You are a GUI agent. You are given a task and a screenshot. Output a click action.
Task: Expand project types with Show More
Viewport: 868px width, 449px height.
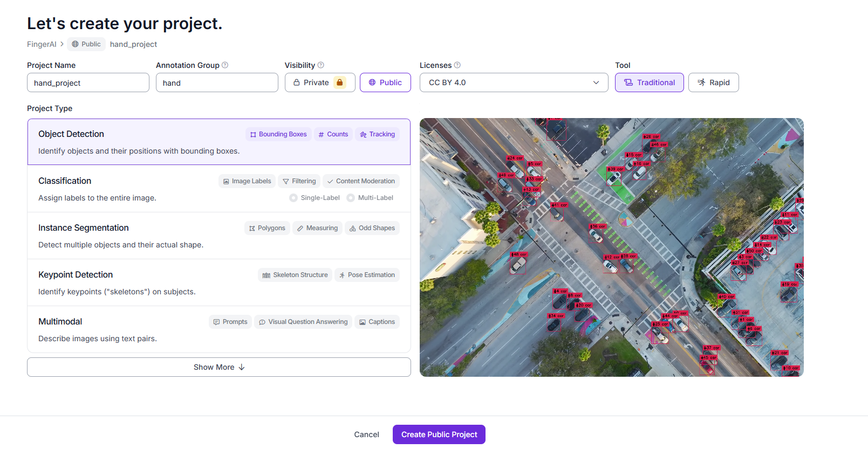click(x=218, y=367)
